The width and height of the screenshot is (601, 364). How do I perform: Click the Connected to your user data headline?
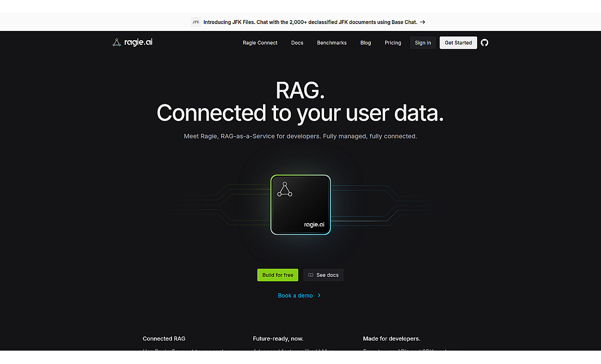300,113
